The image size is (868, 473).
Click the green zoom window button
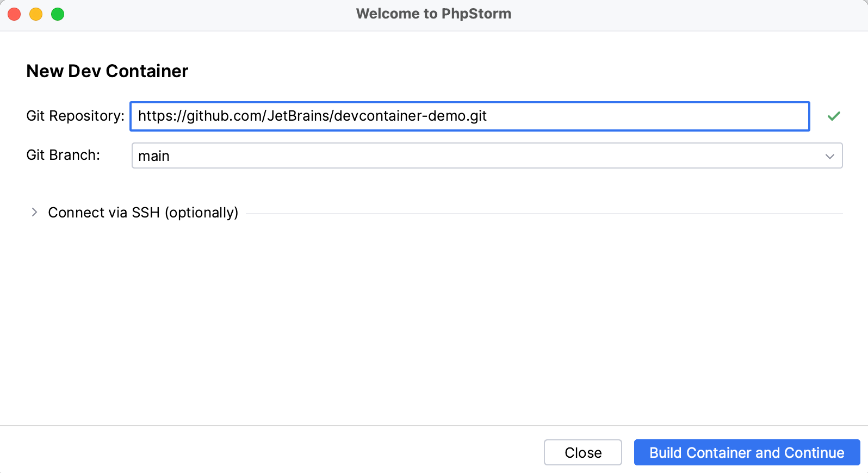tap(58, 14)
